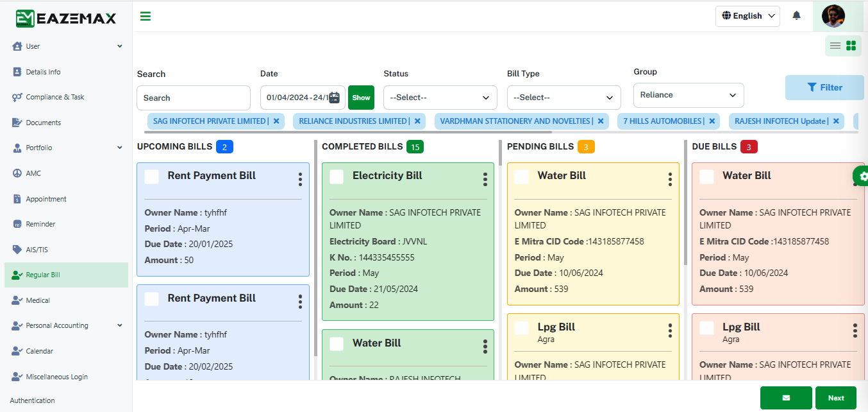
Task: Open the Group dropdown showing Reliance
Action: click(x=689, y=95)
